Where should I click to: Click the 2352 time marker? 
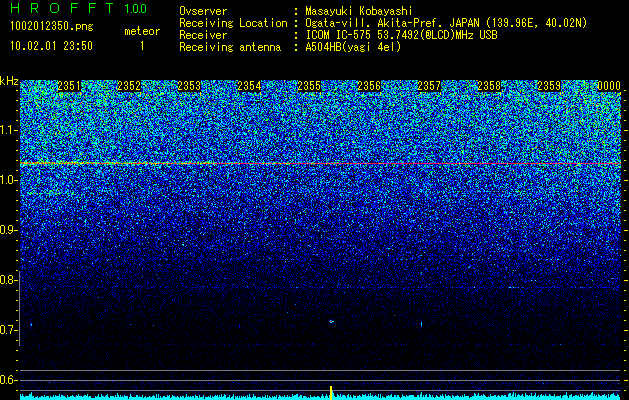(129, 86)
